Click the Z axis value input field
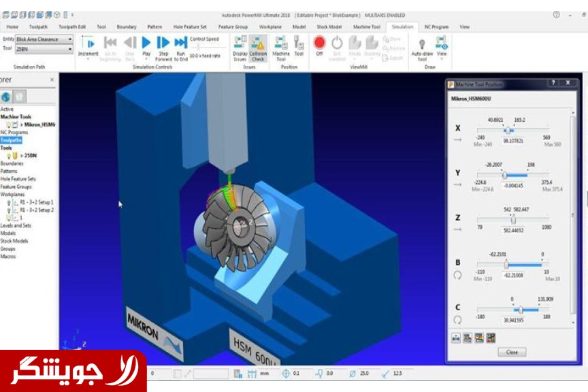Screen dimensions: 588x392 coord(513,231)
